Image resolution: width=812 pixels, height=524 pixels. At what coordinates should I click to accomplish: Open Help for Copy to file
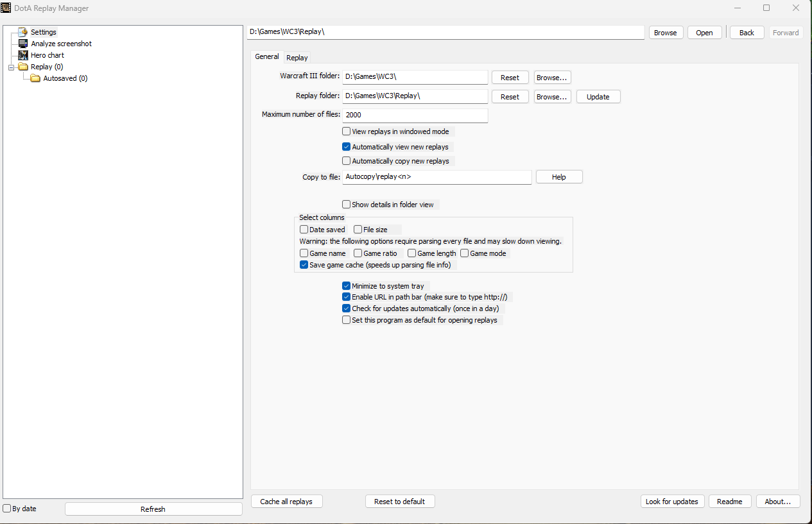pyautogui.click(x=559, y=177)
